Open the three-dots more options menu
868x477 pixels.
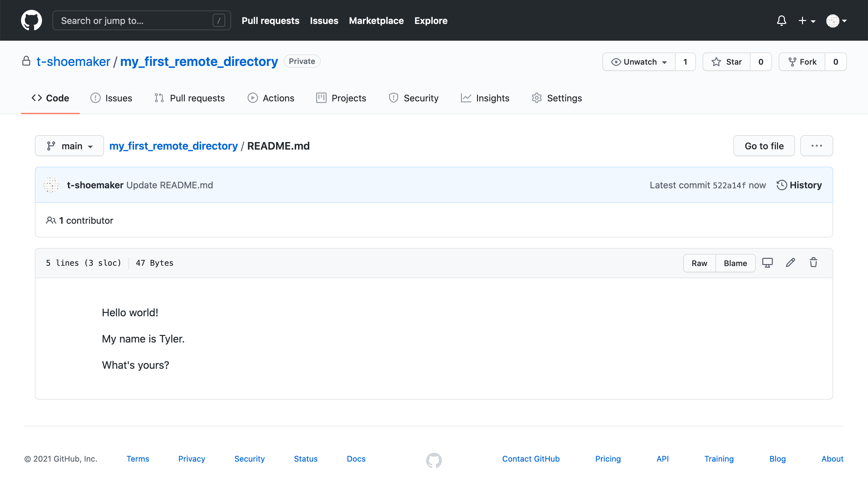click(816, 146)
